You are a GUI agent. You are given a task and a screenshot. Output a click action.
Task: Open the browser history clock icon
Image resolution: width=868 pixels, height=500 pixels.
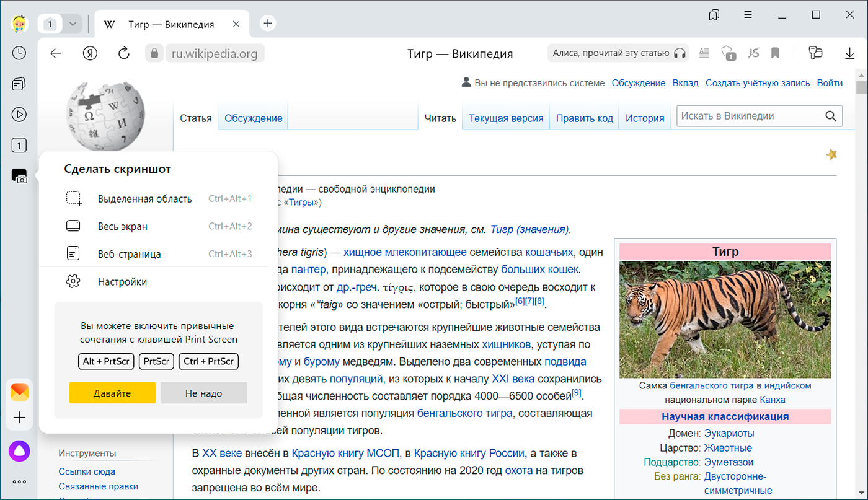click(x=19, y=53)
